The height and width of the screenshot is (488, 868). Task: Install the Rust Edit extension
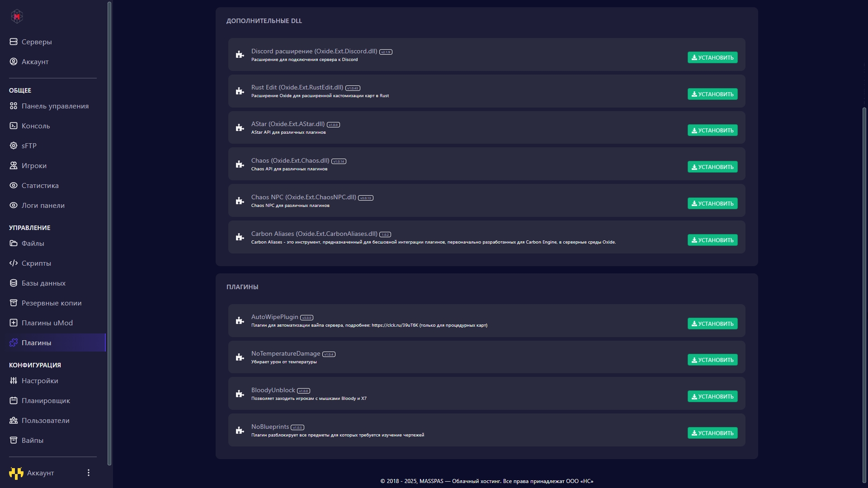[x=712, y=94]
